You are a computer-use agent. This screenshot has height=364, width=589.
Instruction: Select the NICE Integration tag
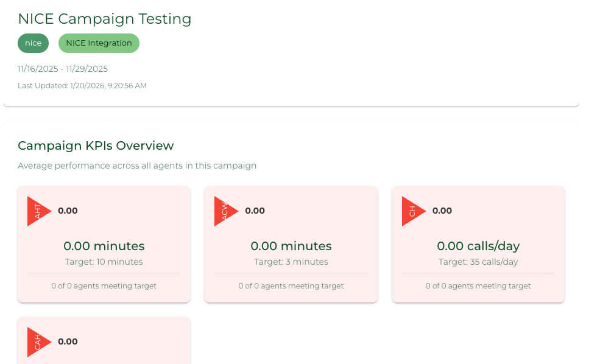(x=99, y=43)
